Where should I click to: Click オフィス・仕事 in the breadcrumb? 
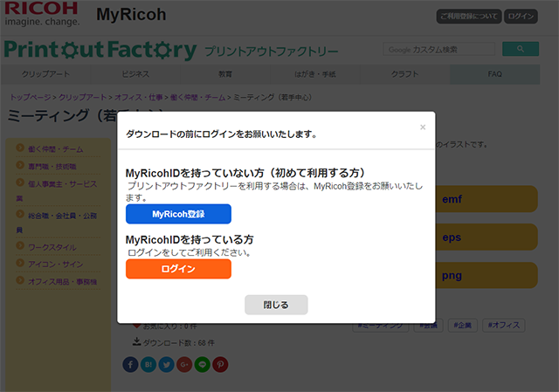click(138, 97)
